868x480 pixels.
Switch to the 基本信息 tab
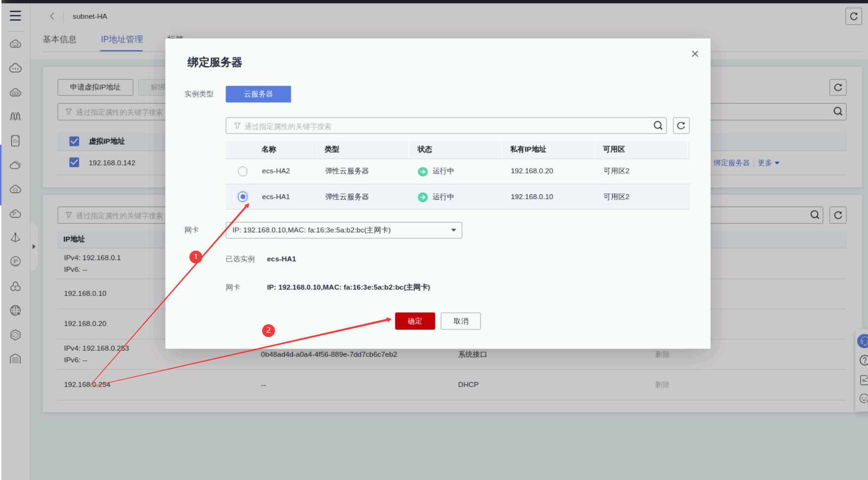(x=59, y=40)
